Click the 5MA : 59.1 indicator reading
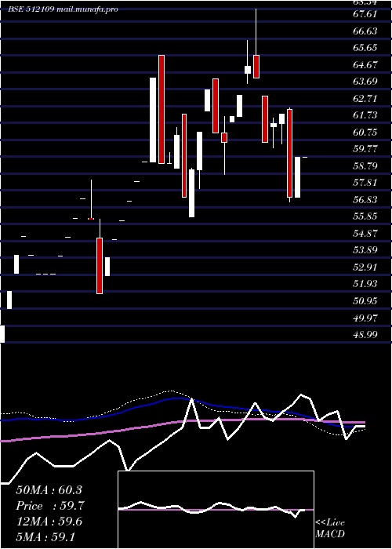The image size is (392, 549). pyautogui.click(x=45, y=537)
